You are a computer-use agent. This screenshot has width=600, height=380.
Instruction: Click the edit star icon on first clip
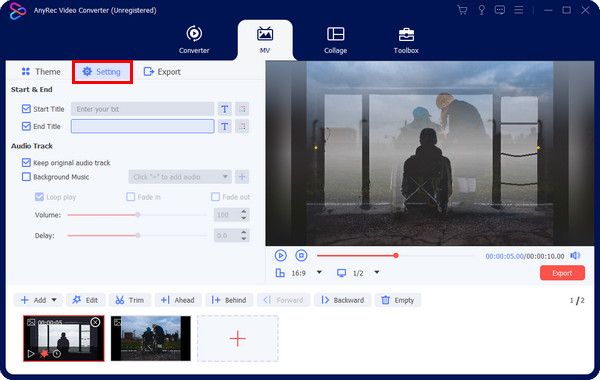[x=44, y=353]
